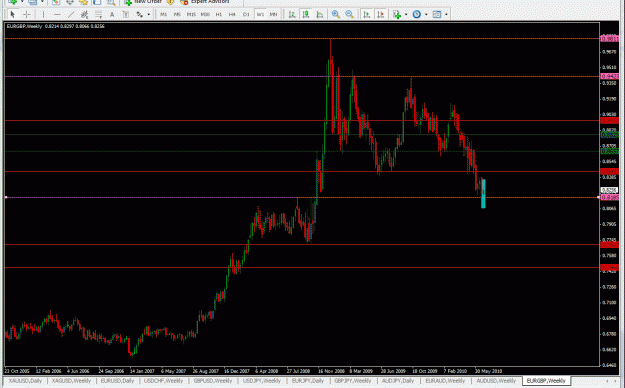Screen dimensions: 625x388
Task: Click the EURGBP,Weekly title text on chart
Action: pos(24,26)
